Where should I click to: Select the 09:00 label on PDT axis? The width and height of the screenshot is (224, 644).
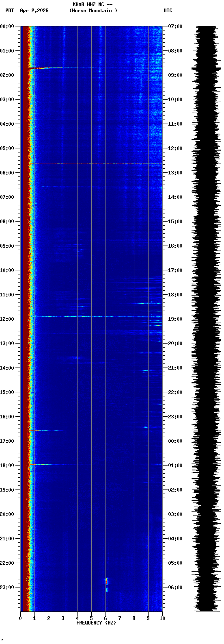(7, 246)
